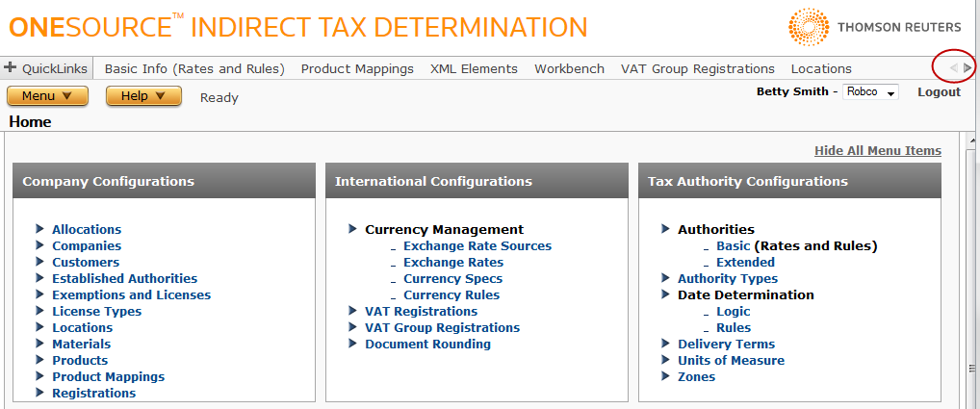Open Exemptions and Licenses page

[131, 294]
